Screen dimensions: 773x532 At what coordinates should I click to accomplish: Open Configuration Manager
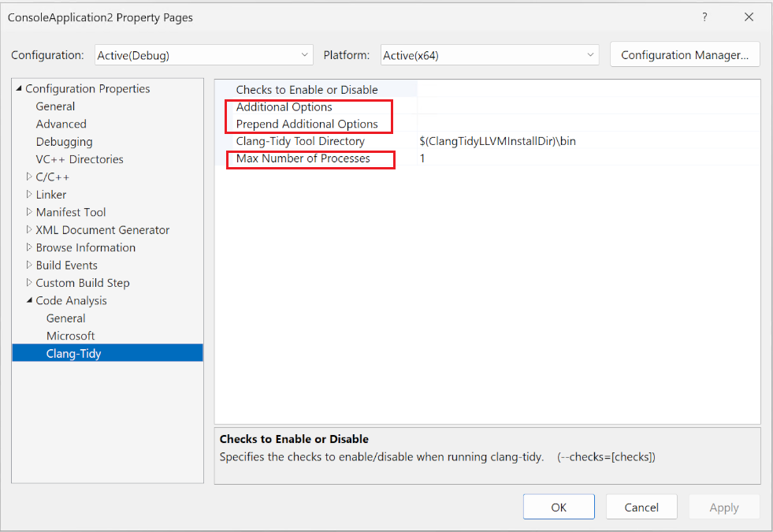pyautogui.click(x=684, y=54)
